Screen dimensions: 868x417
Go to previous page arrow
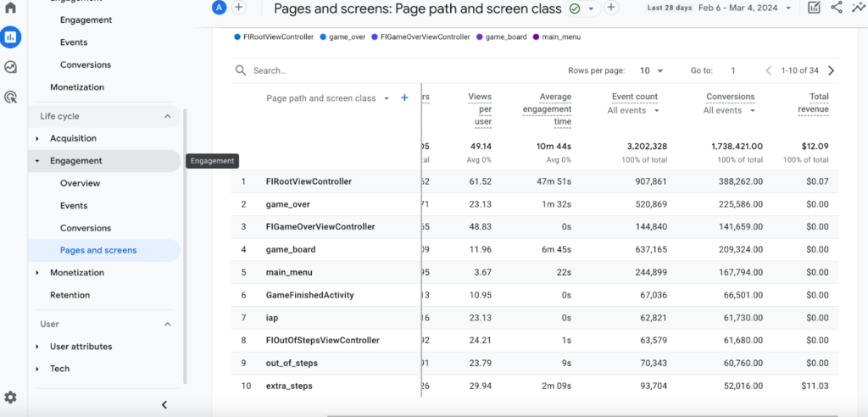point(768,70)
